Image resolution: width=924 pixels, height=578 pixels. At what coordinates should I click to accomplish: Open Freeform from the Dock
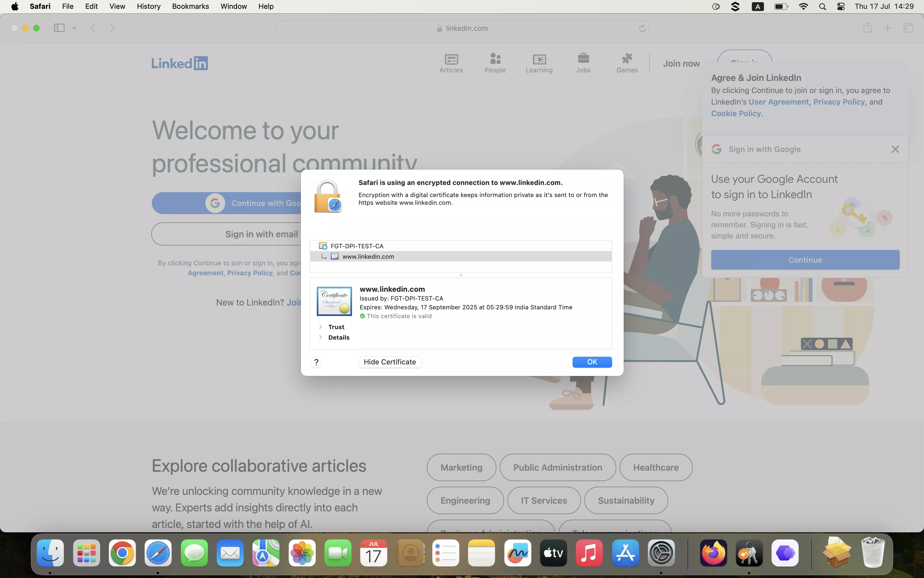click(517, 553)
